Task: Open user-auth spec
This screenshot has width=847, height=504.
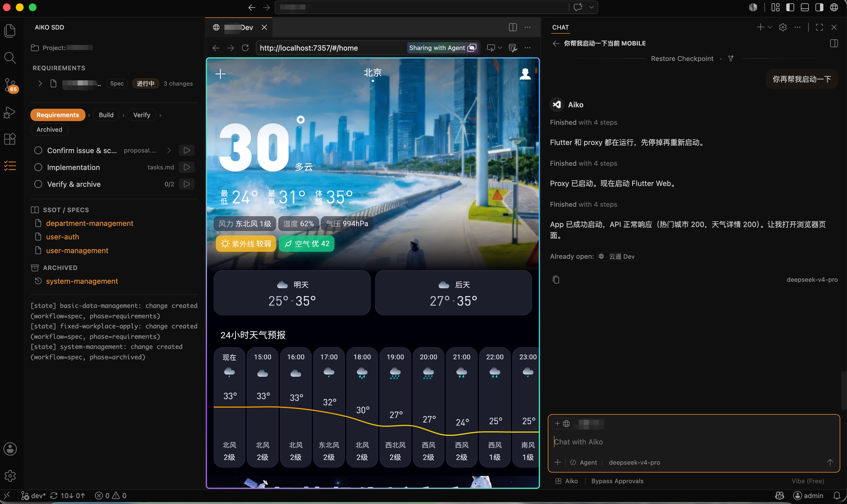Action: pos(62,237)
